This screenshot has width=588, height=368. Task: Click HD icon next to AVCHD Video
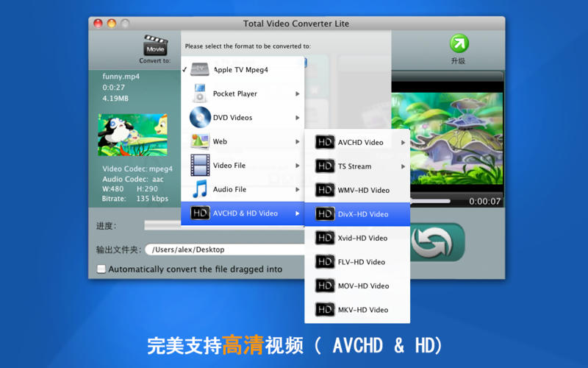pos(325,142)
